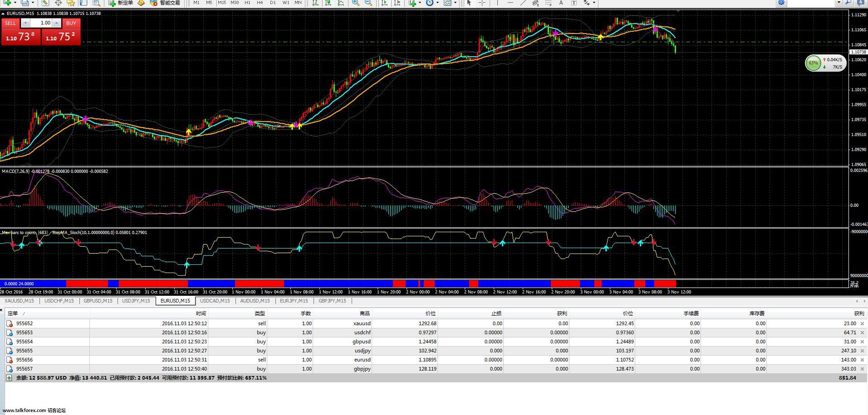Click the trade volume 1.00 field
Image resolution: width=868 pixels, height=415 pixels.
coord(41,23)
